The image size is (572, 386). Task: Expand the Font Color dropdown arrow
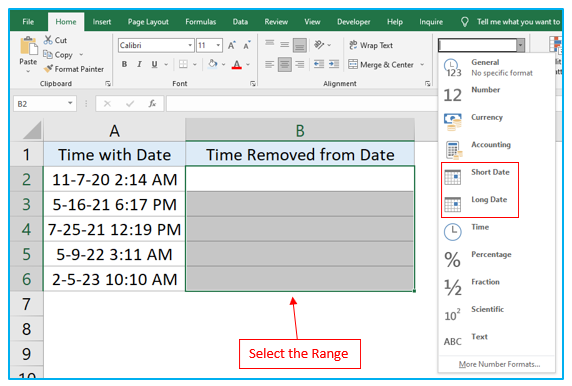[x=248, y=65]
